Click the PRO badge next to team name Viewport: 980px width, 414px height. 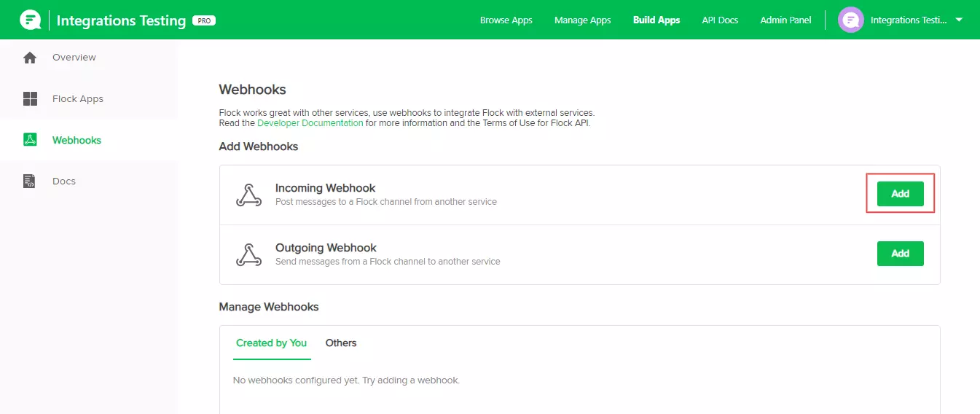point(204,20)
